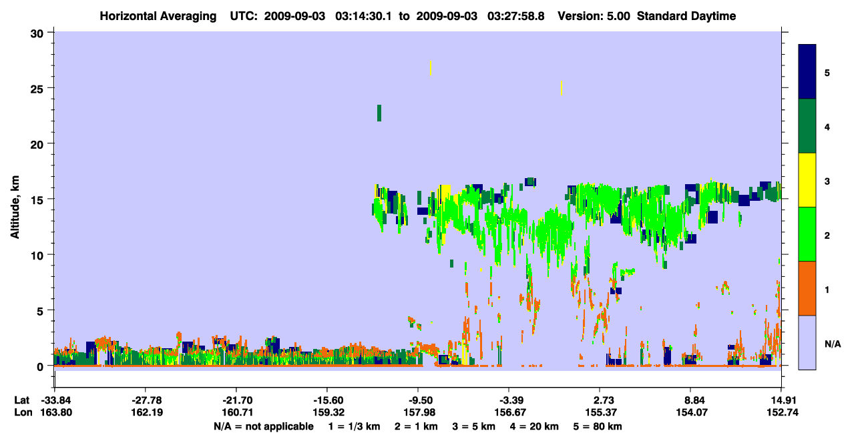This screenshot has height=445, width=868.
Task: Click the end time '03:27:58.8' in title
Action: [x=517, y=16]
